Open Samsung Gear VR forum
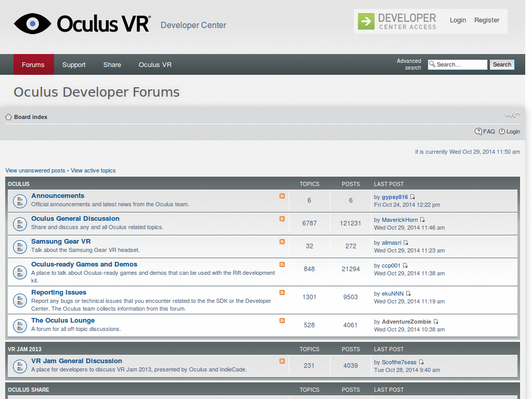532x399 pixels. point(61,241)
